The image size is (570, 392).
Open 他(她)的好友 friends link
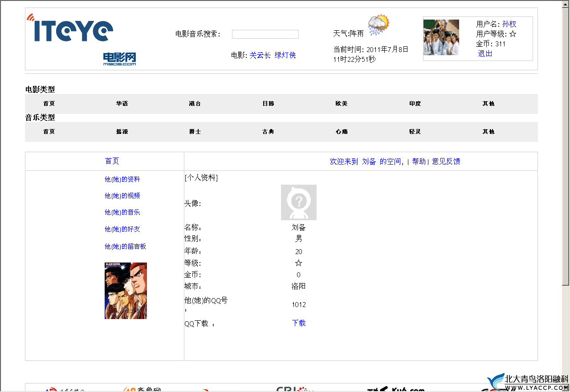(x=122, y=229)
